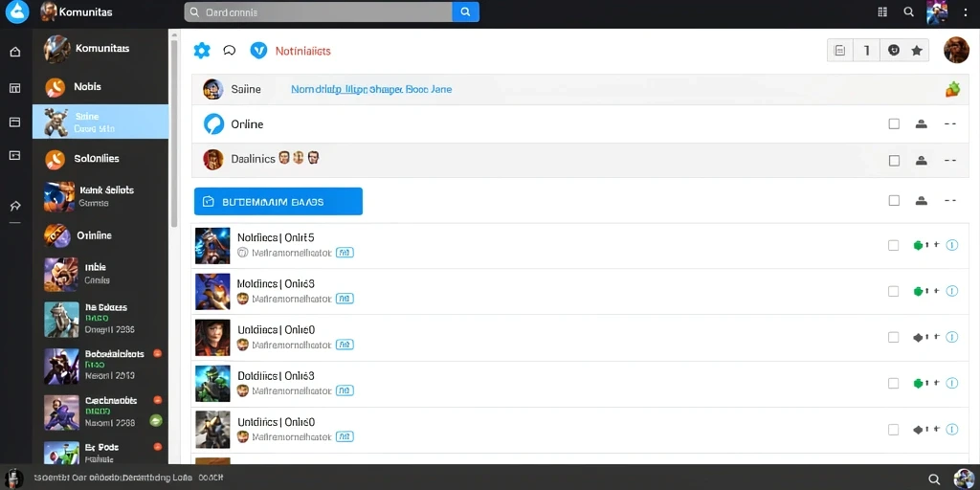Click person icon on the Online row

click(x=921, y=123)
